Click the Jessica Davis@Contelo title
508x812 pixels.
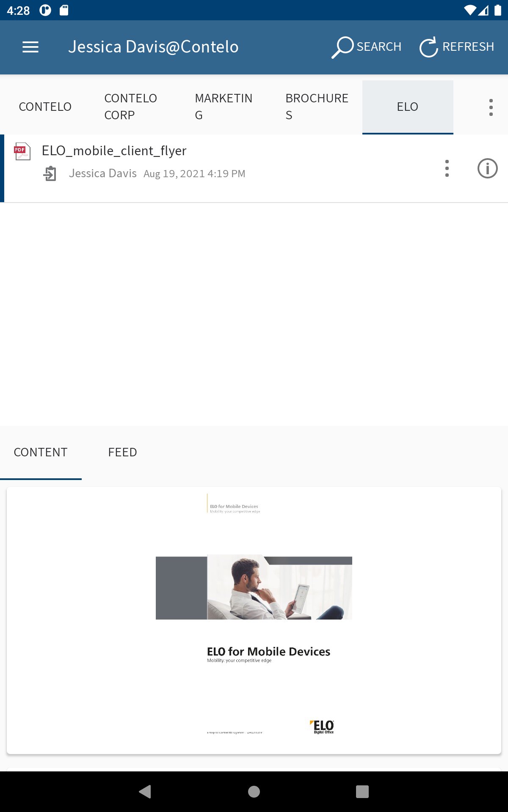(153, 47)
